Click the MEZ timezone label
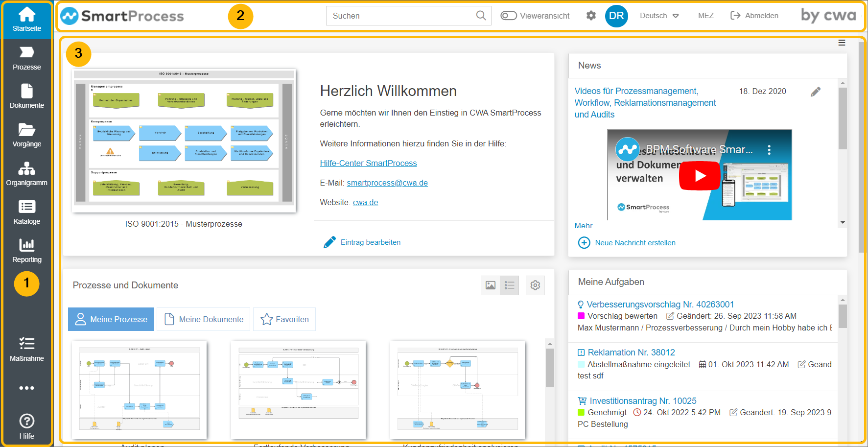Image resolution: width=868 pixels, height=447 pixels. pos(705,16)
